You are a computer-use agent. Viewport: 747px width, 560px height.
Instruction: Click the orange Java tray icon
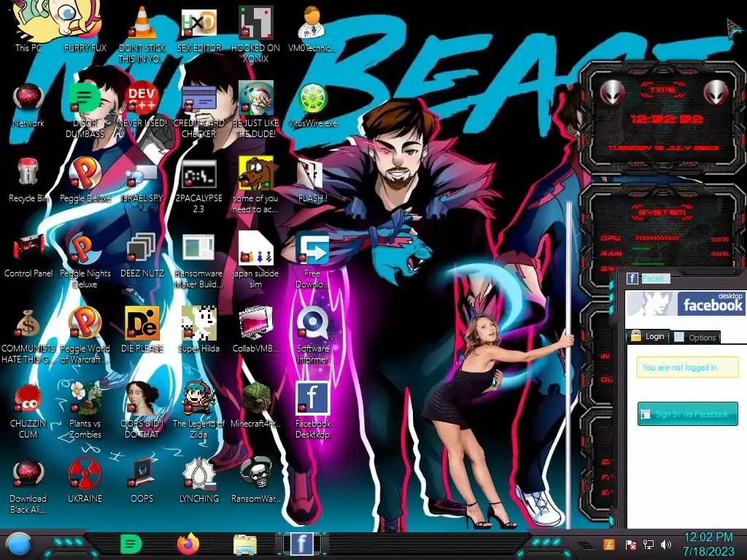(x=609, y=544)
